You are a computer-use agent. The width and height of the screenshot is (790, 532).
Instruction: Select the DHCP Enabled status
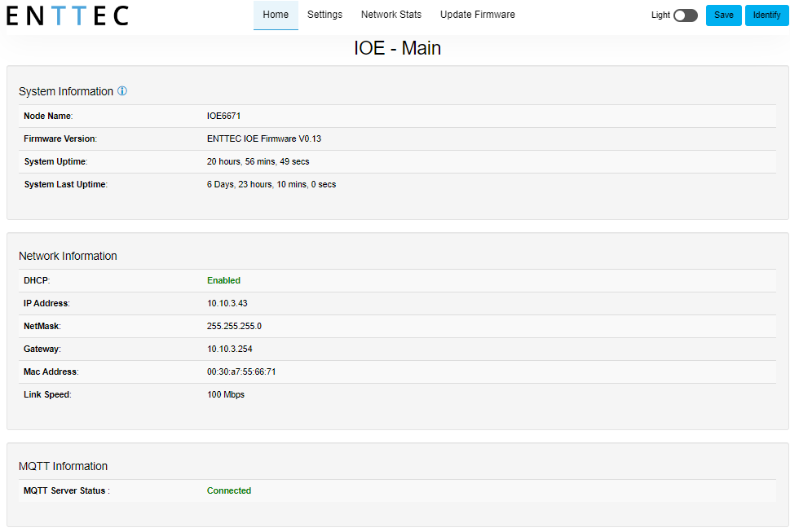[x=223, y=281]
